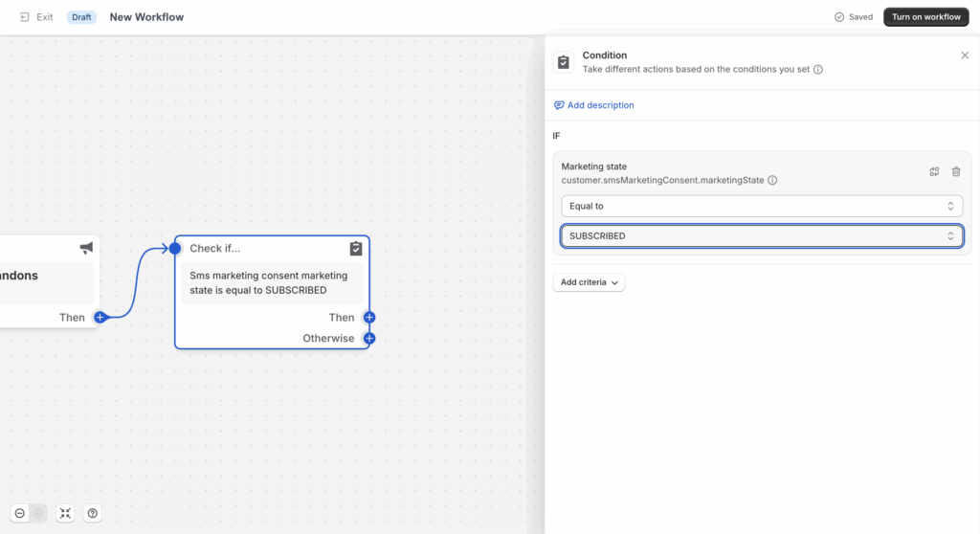Click the speech bubble icon before Add description

pos(559,105)
